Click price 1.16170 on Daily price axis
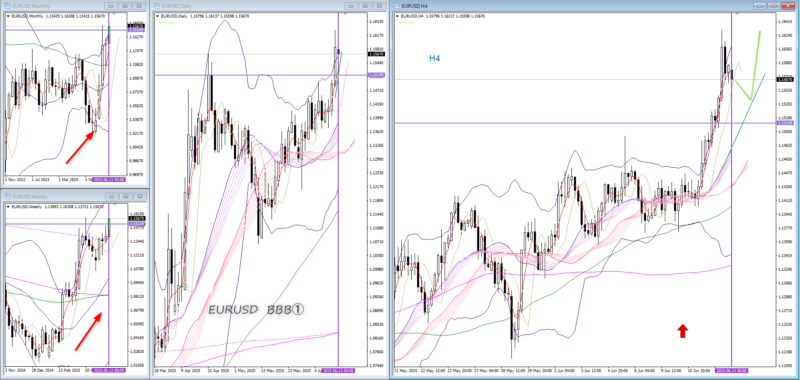The width and height of the screenshot is (800, 380). click(x=377, y=35)
